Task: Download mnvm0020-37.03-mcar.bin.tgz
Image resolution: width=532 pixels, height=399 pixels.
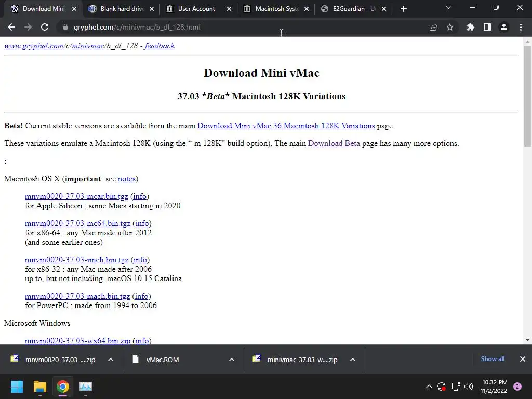Action: tap(76, 196)
